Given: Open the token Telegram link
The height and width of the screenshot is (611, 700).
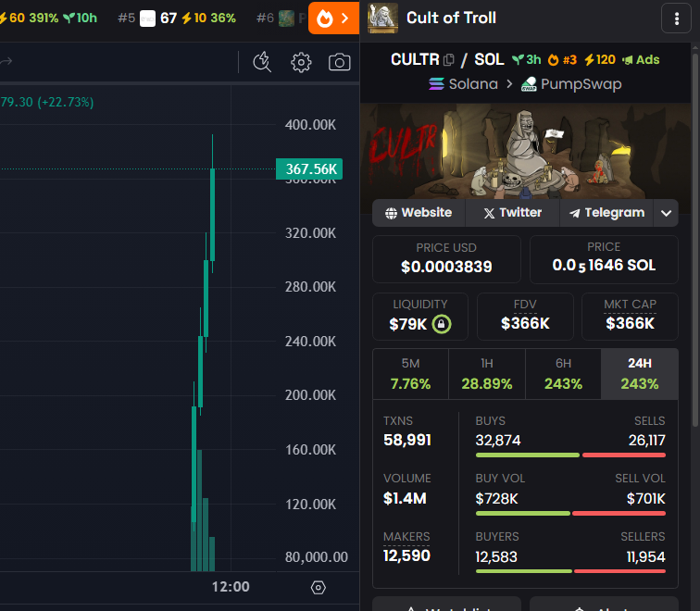Looking at the screenshot, I should tap(606, 213).
